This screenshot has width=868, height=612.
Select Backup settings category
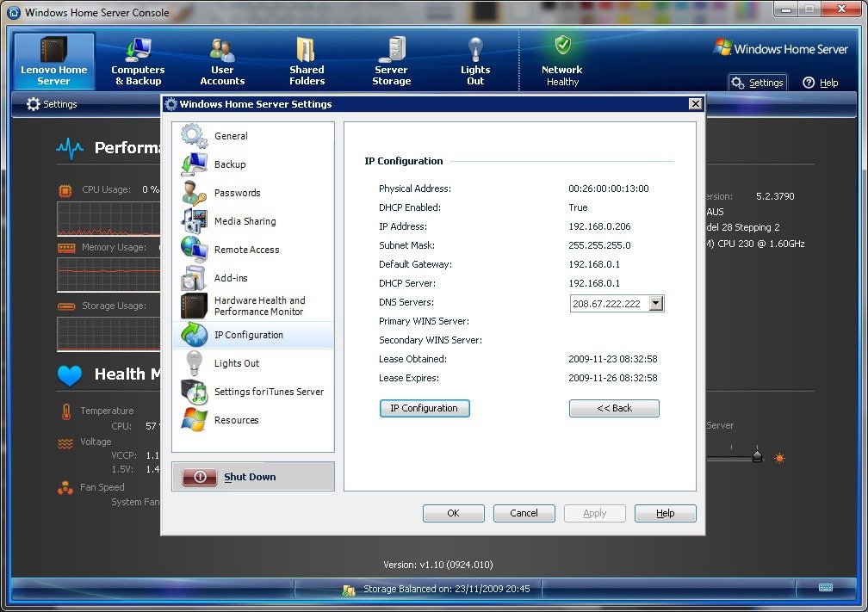tap(253, 164)
